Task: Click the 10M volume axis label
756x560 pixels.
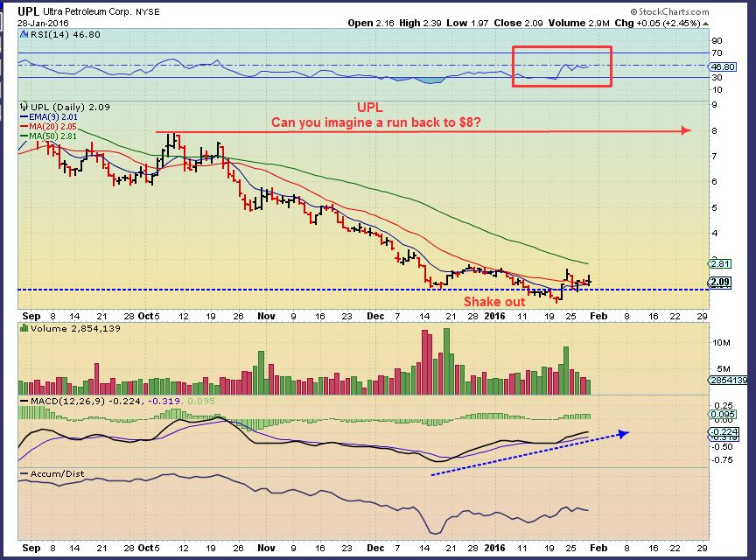Action: [x=721, y=342]
